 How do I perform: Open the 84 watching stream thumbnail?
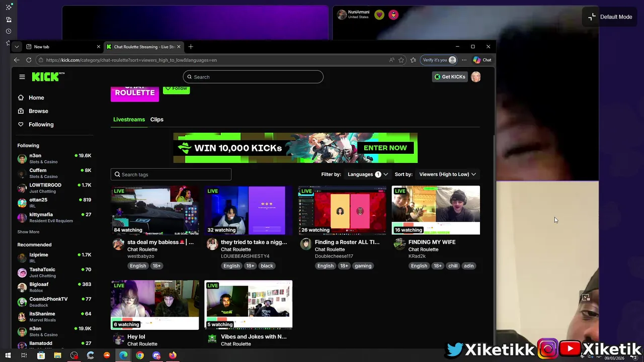tap(155, 210)
